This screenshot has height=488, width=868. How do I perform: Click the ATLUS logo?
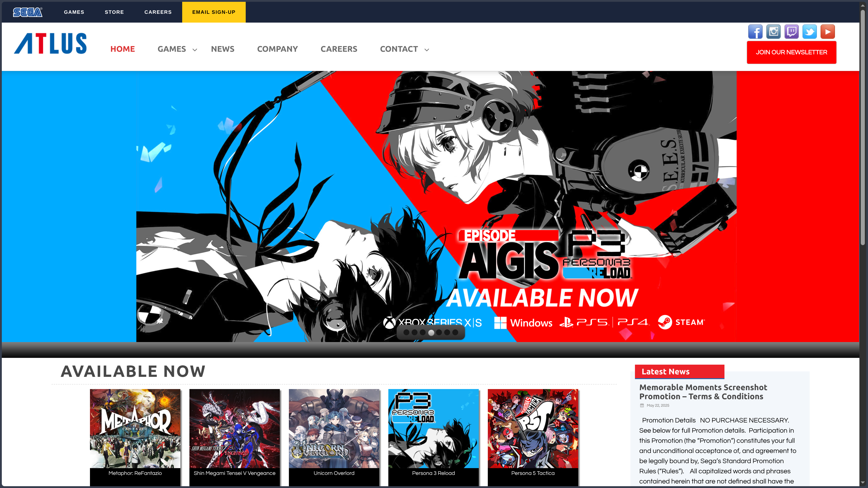click(50, 43)
